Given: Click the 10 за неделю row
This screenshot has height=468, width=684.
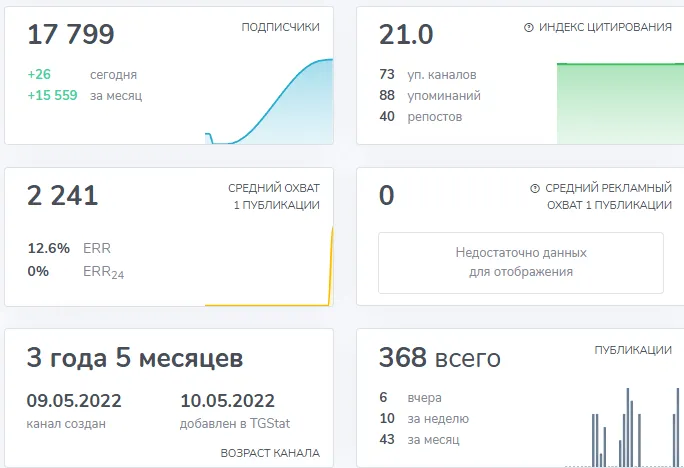Looking at the screenshot, I should pos(424,418).
